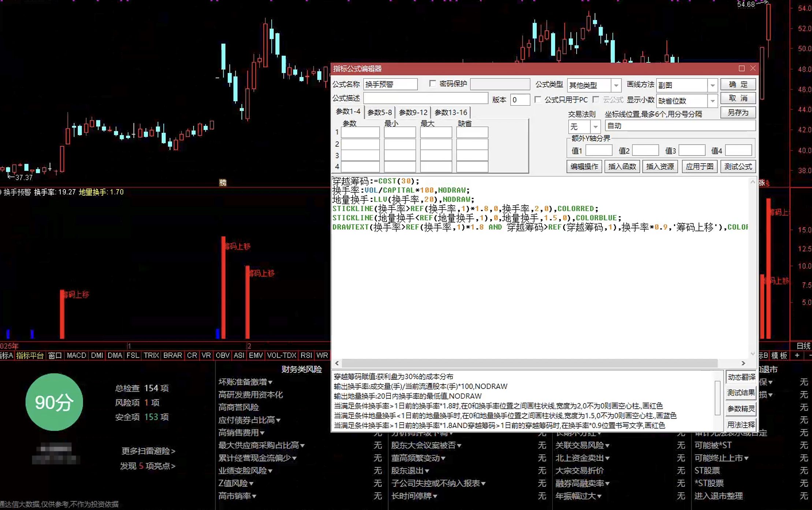Focus the parameter row 1 name field
The image size is (812, 510).
pyautogui.click(x=360, y=132)
